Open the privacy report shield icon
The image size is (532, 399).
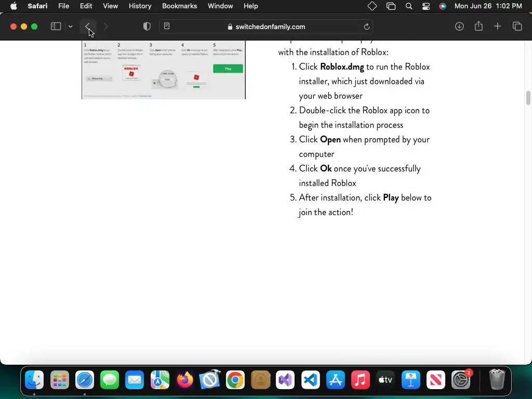coord(147,26)
